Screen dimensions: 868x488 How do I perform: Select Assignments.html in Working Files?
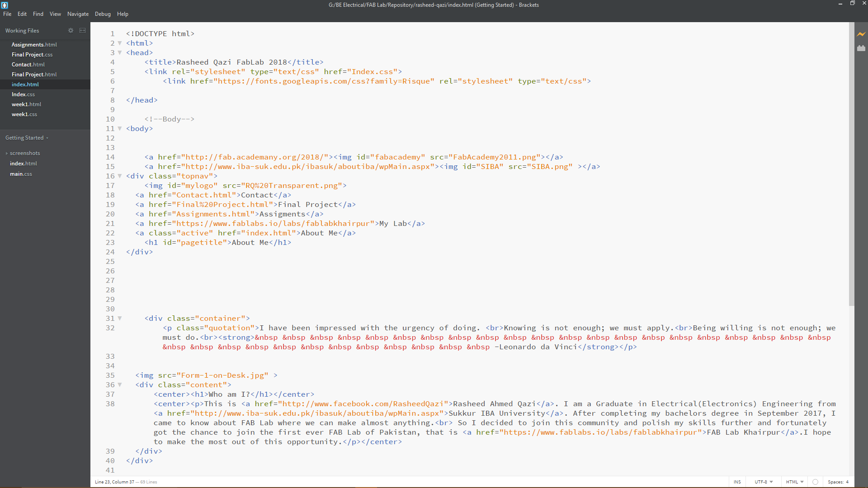pyautogui.click(x=34, y=45)
